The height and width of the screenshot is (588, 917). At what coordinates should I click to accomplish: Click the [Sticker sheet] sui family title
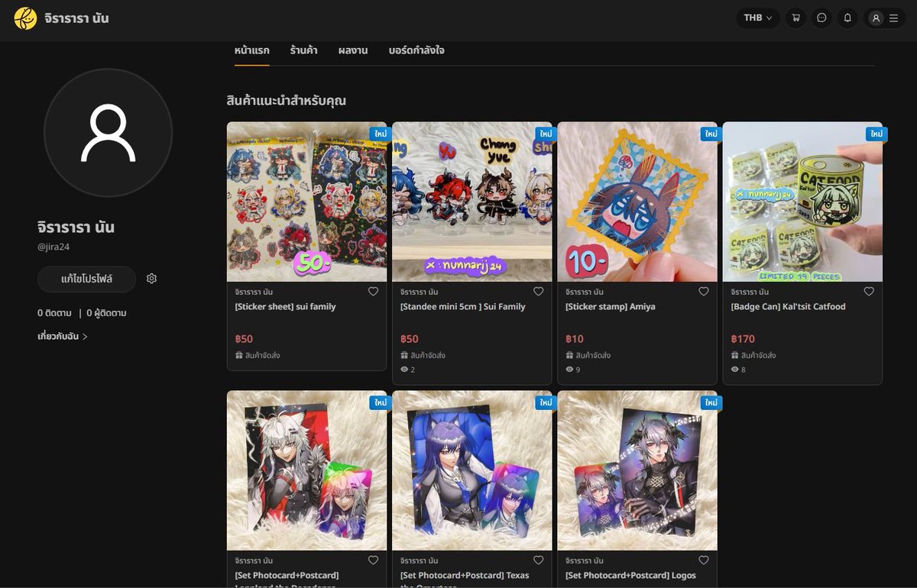tap(285, 307)
